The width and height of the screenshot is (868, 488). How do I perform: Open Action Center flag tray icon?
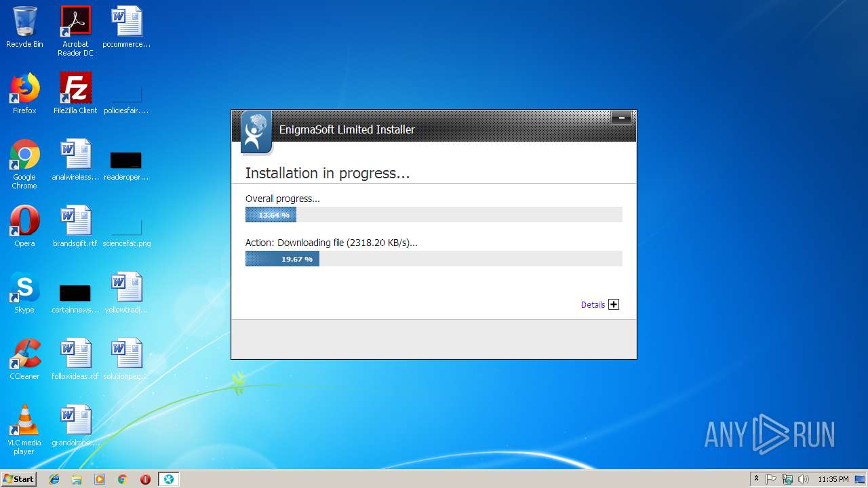(x=771, y=479)
